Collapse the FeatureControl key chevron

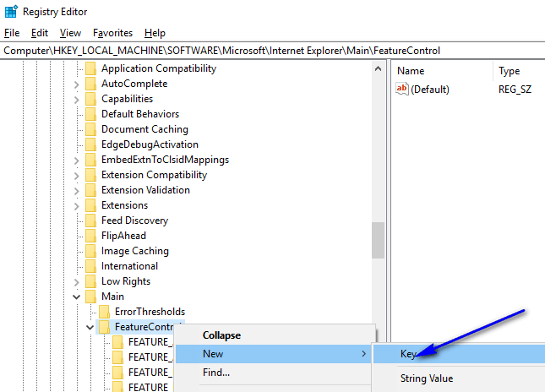90,327
